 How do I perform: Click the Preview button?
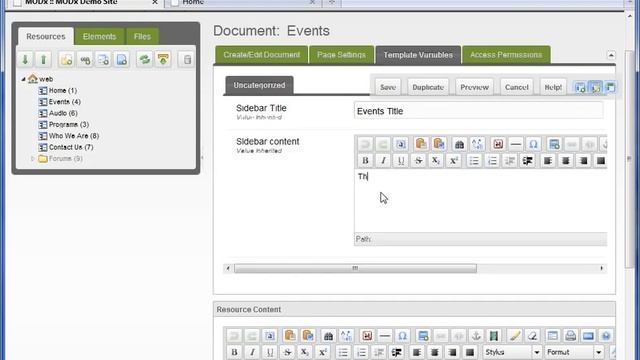click(474, 87)
